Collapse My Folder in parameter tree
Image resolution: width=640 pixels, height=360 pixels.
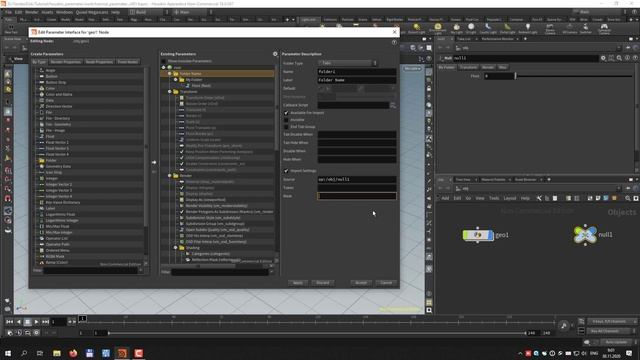176,80
